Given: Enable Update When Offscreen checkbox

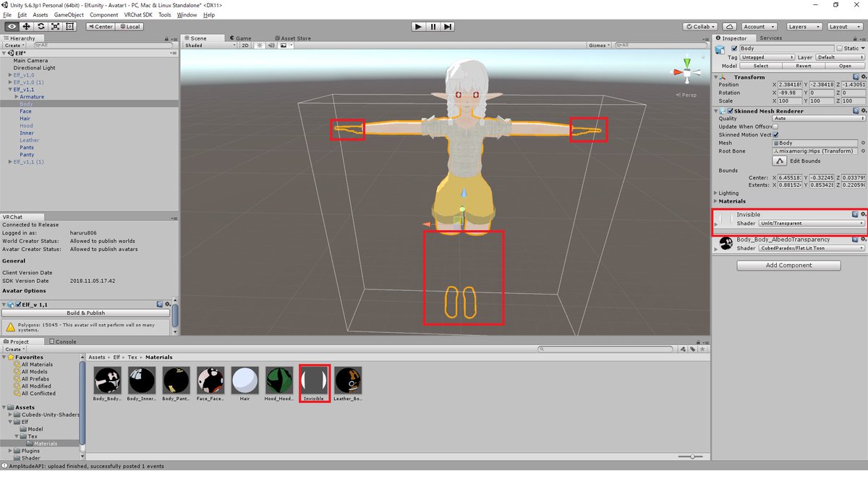Looking at the screenshot, I should tap(775, 127).
